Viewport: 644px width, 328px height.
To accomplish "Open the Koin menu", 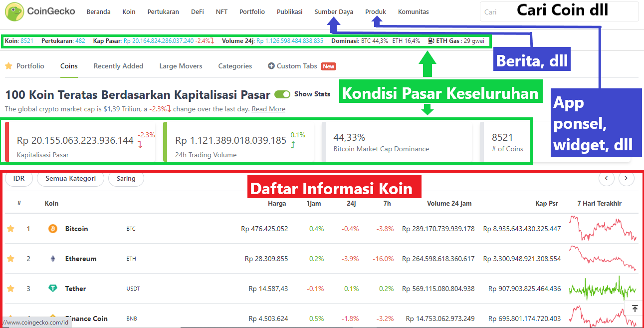I will click(x=129, y=11).
